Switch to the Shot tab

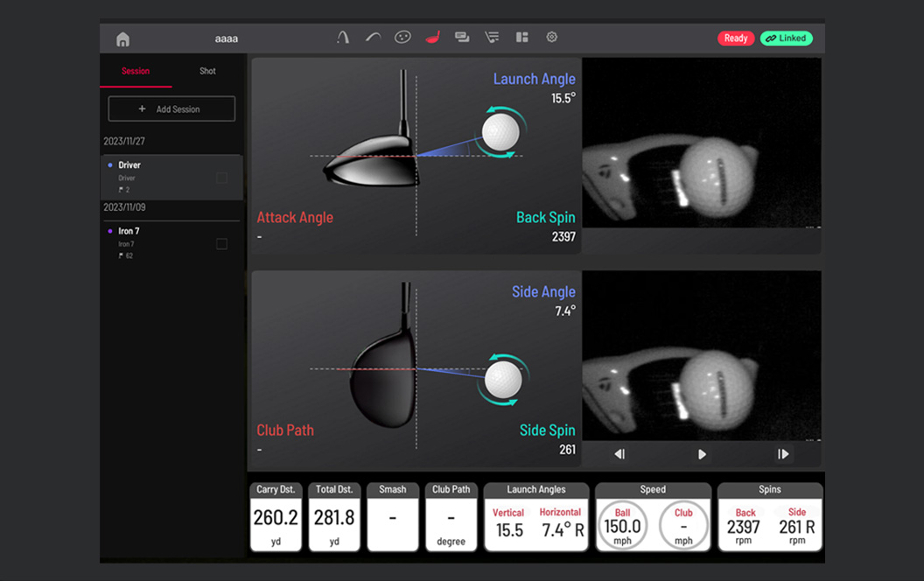[x=207, y=71]
